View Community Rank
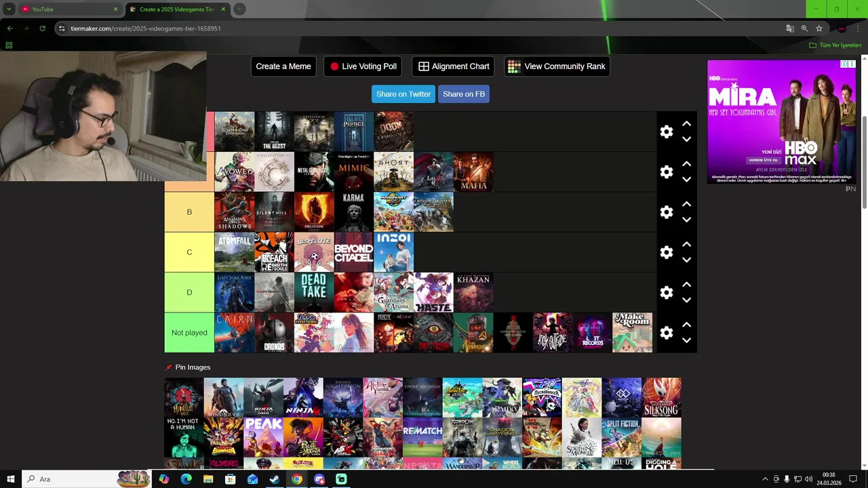 [x=557, y=66]
